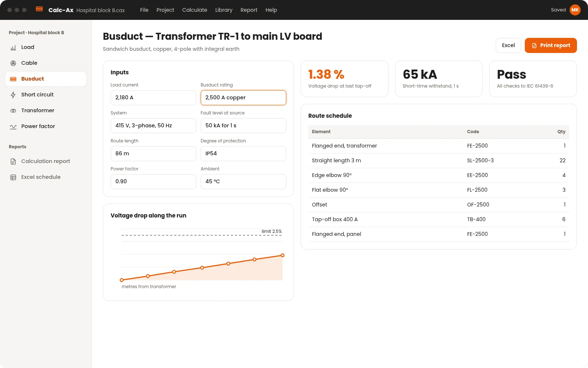Viewport: 588px width, 368px height.
Task: Click the Pass result text
Action: coord(512,74)
